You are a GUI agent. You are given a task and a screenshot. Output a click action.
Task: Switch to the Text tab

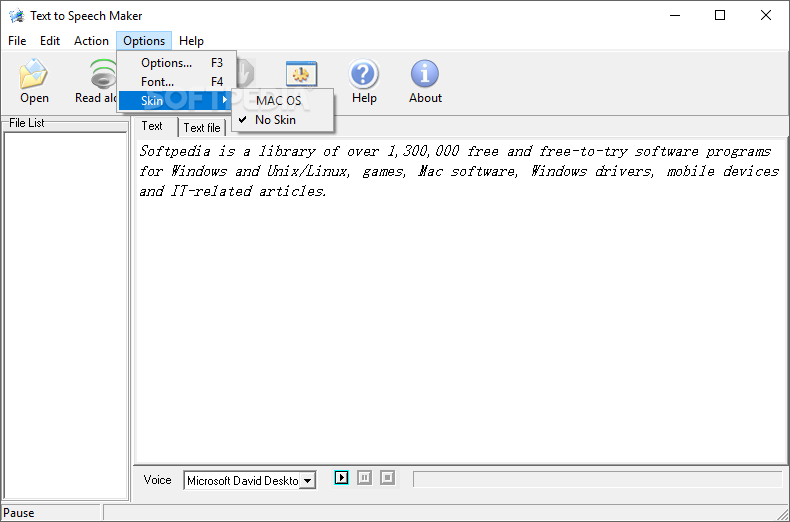tap(155, 126)
